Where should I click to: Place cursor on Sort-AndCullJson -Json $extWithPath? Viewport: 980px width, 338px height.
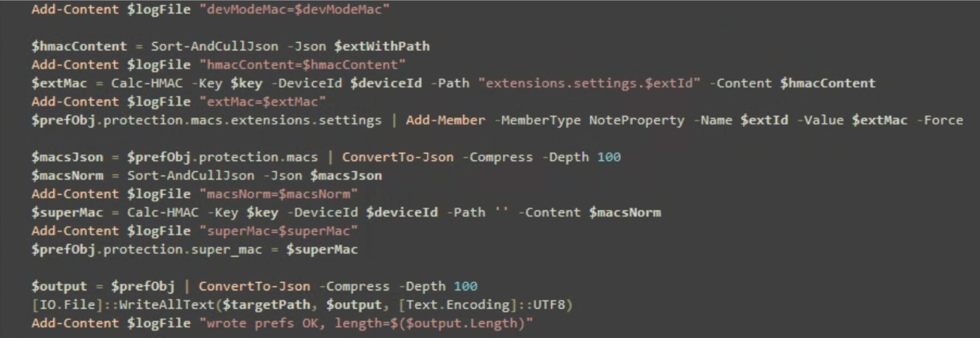(x=290, y=46)
